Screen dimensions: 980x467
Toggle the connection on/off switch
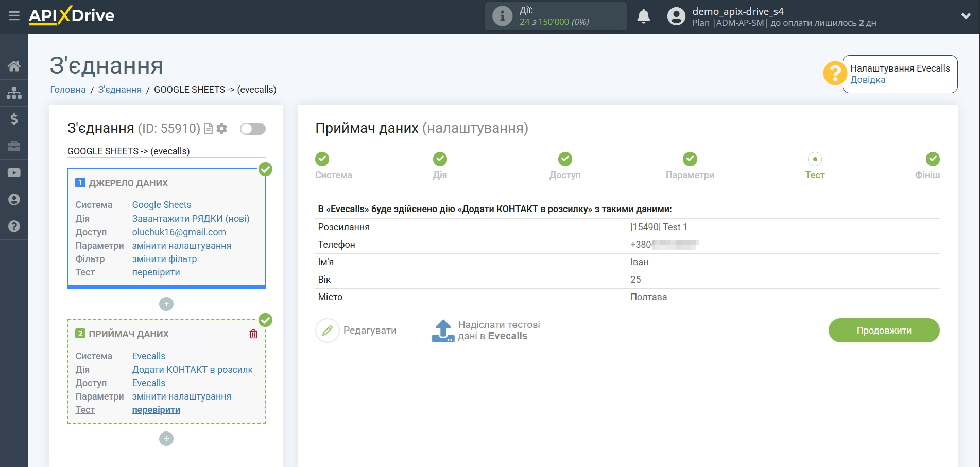[x=252, y=129]
